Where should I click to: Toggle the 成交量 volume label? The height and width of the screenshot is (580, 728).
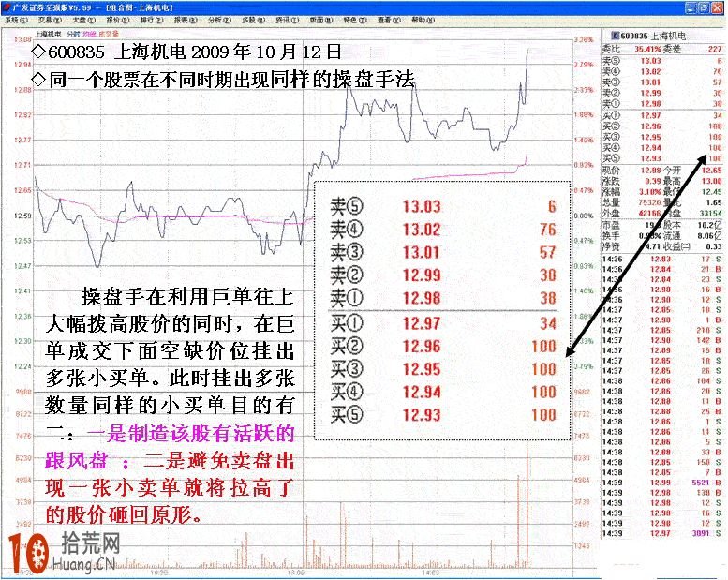click(110, 33)
